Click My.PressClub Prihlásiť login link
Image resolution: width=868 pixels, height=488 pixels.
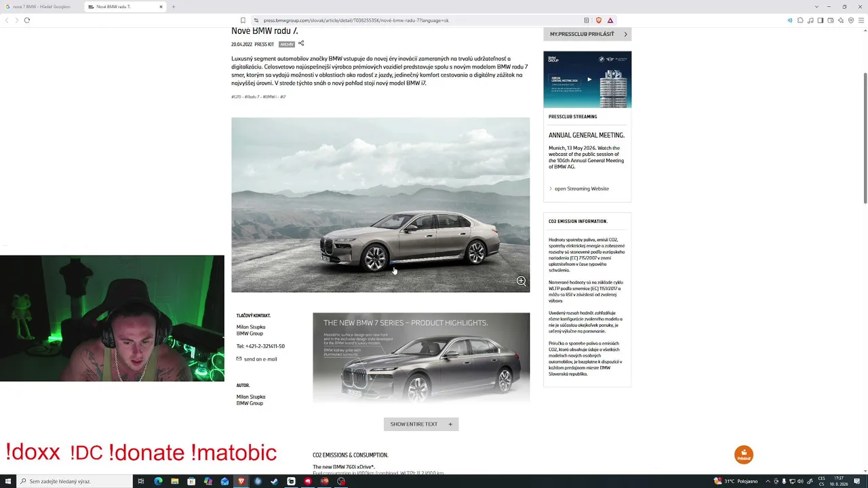[587, 34]
